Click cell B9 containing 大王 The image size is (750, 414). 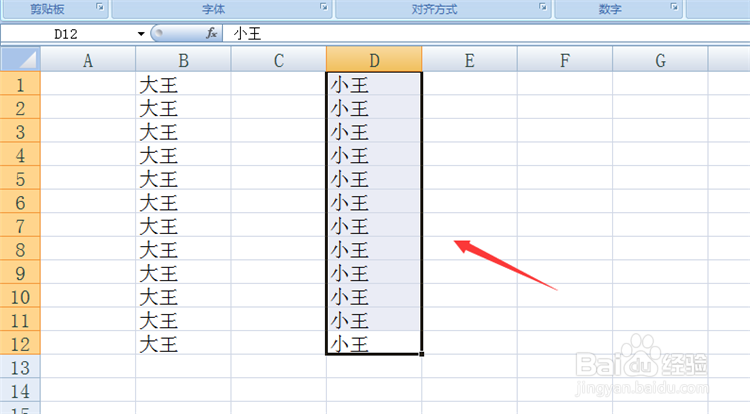183,272
